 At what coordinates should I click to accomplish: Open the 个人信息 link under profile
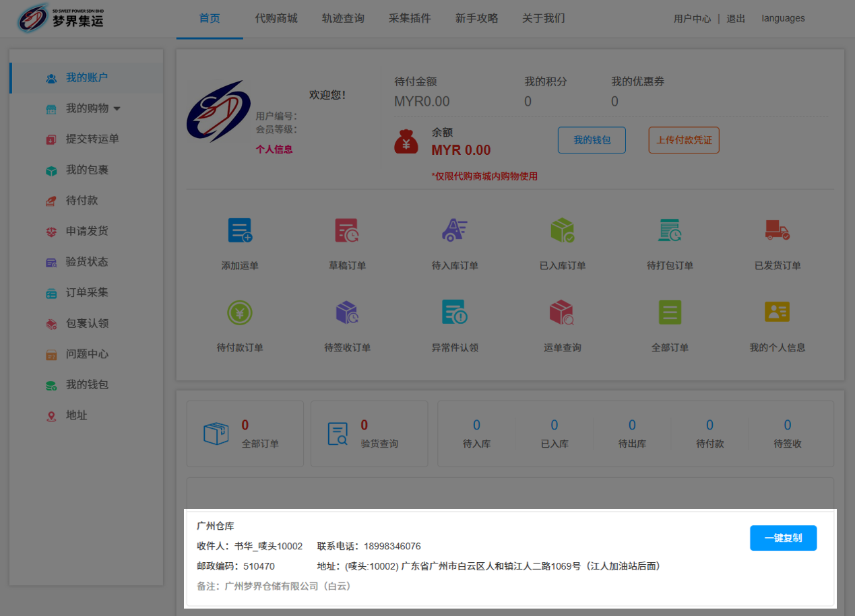pyautogui.click(x=274, y=149)
